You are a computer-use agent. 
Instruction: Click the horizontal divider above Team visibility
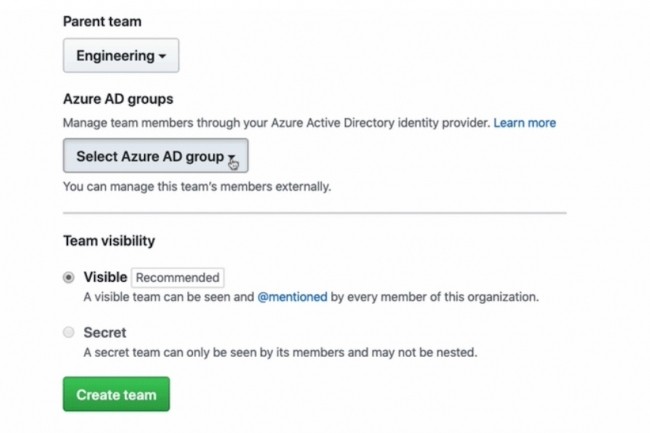click(x=315, y=213)
